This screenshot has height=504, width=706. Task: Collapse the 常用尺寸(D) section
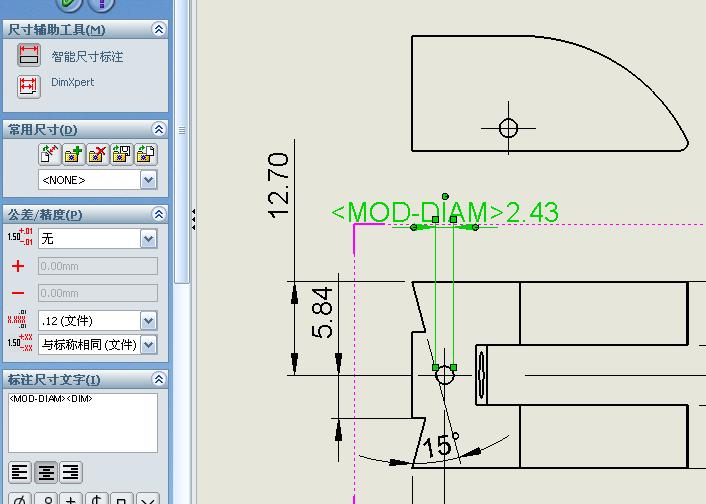pos(158,129)
